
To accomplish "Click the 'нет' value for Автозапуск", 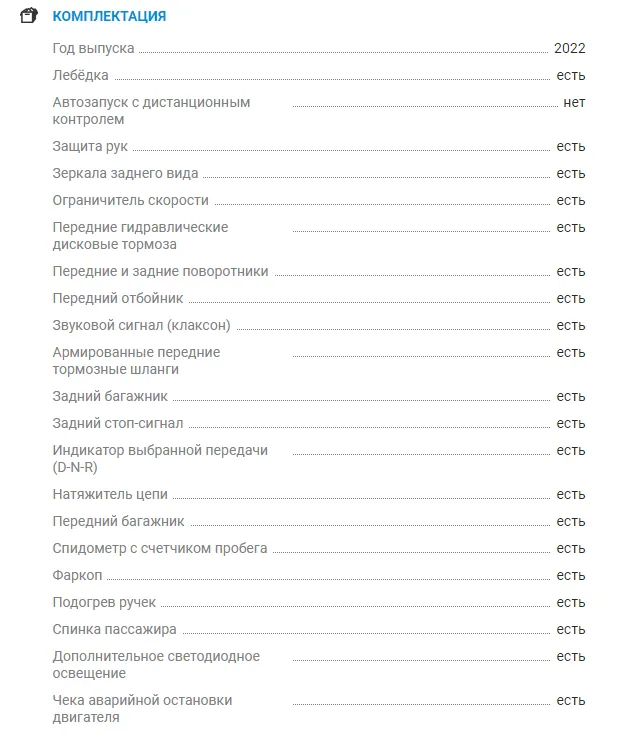I will click(x=574, y=103).
